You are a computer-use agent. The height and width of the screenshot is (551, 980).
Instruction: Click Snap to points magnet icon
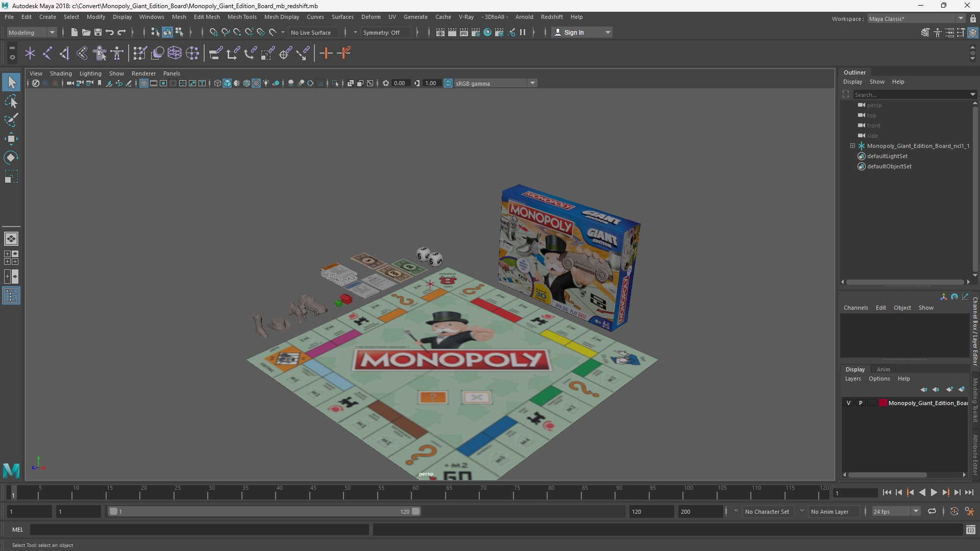tap(237, 32)
